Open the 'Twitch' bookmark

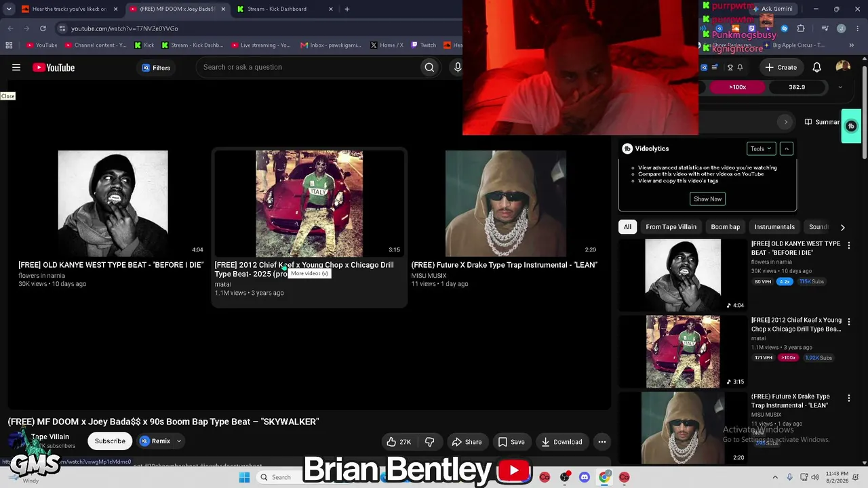tap(424, 45)
